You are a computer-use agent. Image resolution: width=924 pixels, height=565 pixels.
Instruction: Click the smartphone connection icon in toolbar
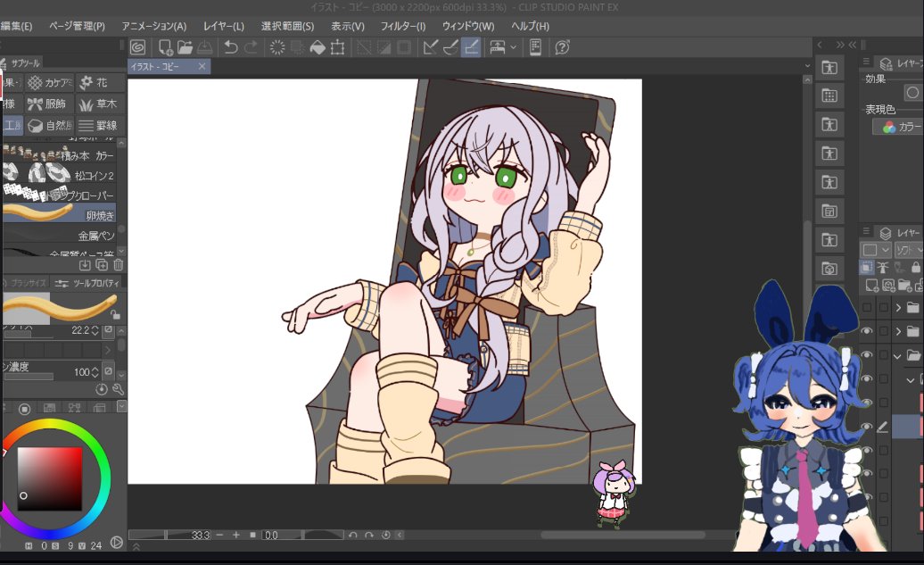(x=535, y=47)
